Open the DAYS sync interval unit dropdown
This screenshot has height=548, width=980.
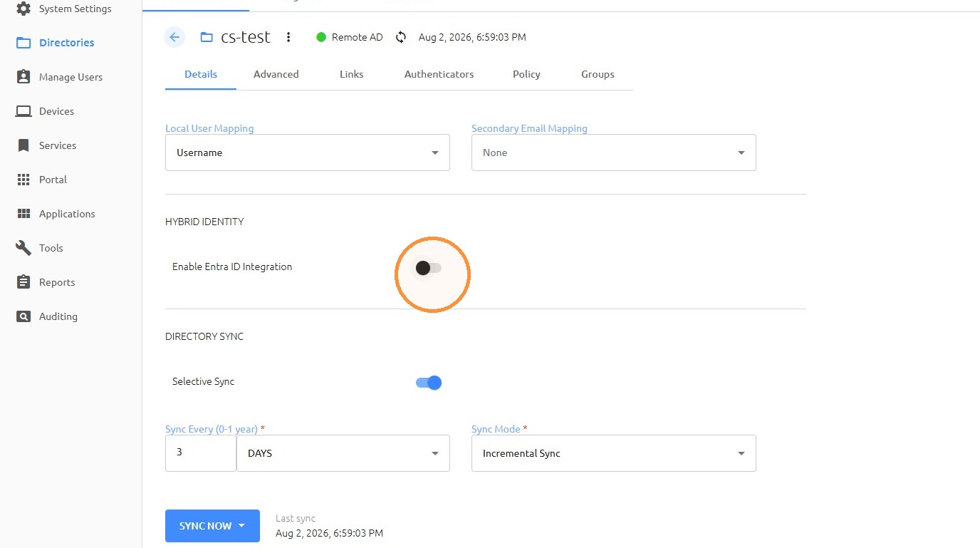tap(343, 453)
